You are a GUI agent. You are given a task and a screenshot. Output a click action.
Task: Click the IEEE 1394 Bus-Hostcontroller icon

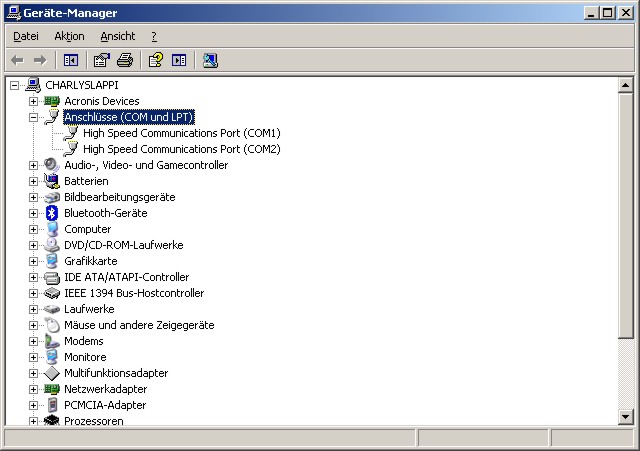click(52, 293)
